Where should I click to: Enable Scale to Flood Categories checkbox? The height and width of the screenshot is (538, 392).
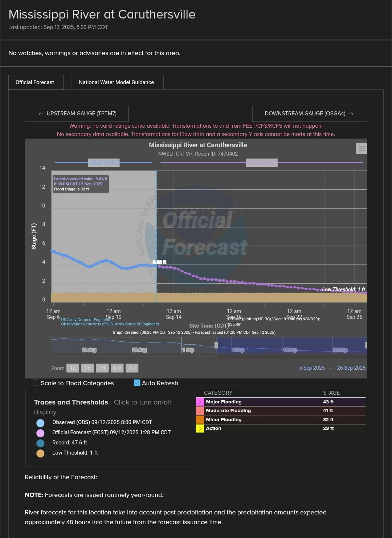[36, 383]
